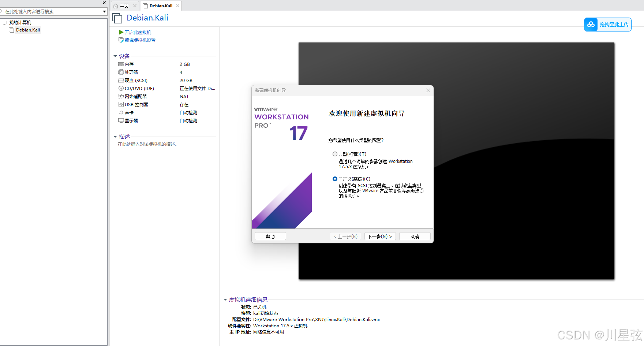Select the memory (内存) device icon
Viewport: 644px width, 346px height.
121,64
